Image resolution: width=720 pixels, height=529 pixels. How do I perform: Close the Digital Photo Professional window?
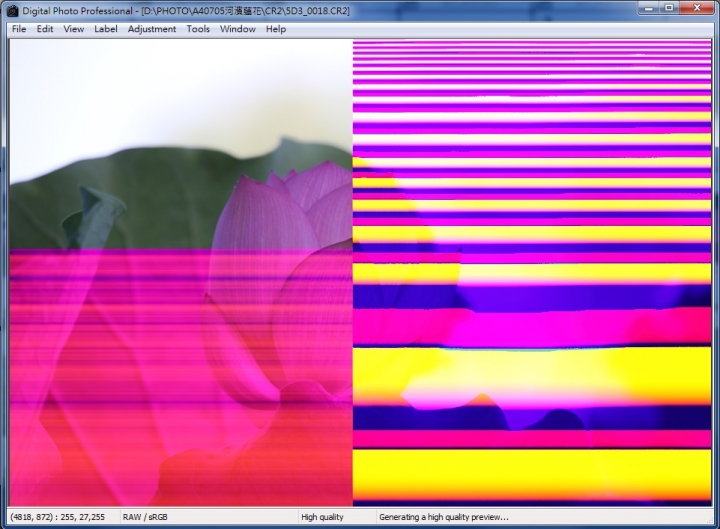[697, 8]
